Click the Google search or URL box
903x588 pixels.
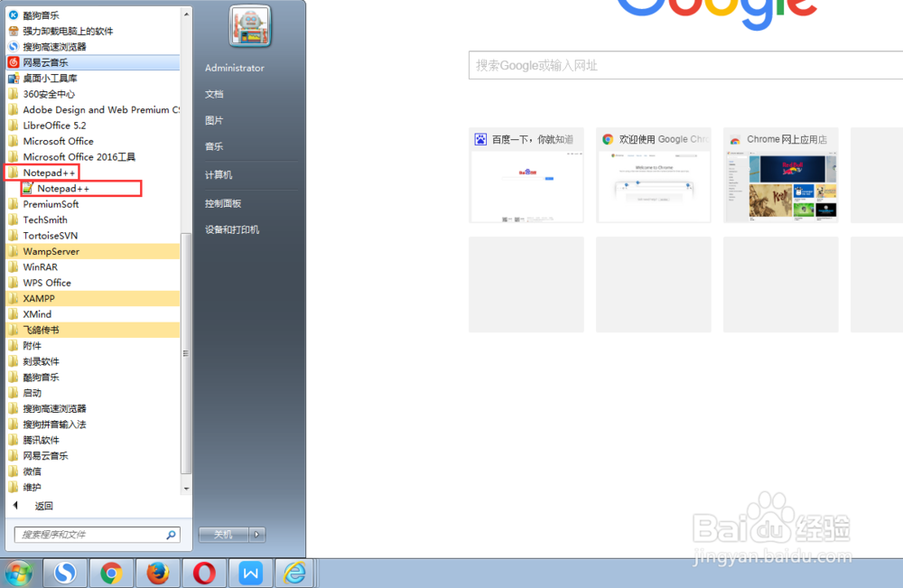[x=686, y=65]
